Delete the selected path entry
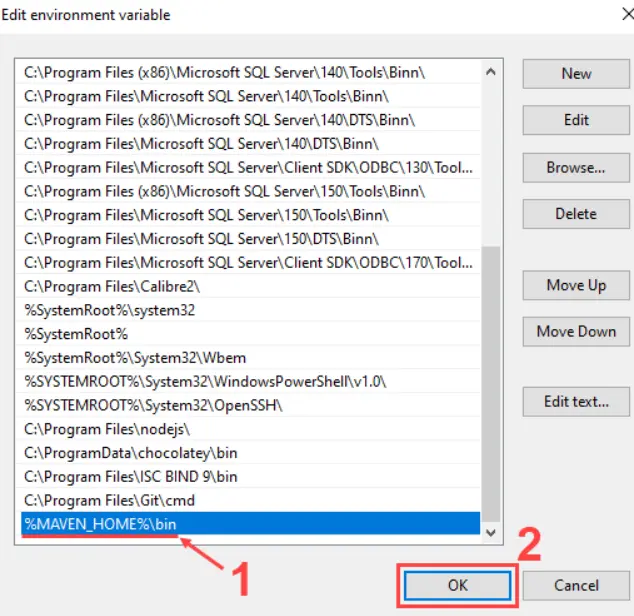Viewport: 634px width, 616px height. [x=576, y=214]
